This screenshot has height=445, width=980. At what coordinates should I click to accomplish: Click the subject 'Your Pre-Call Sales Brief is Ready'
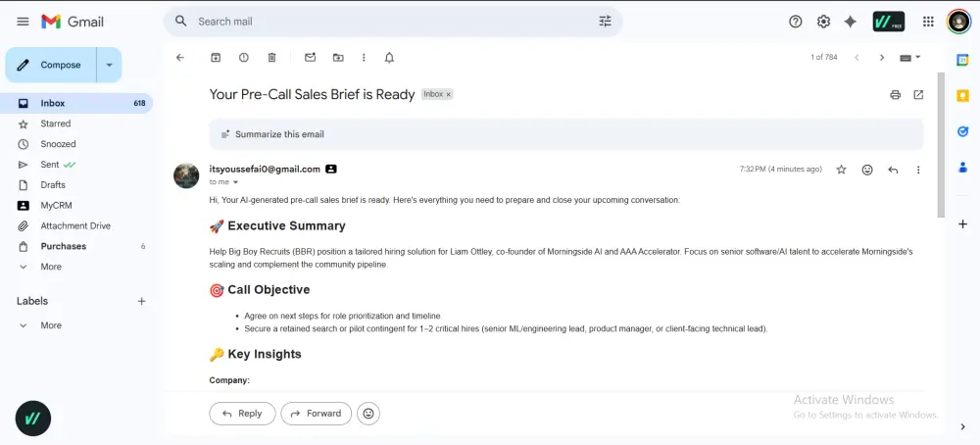312,94
